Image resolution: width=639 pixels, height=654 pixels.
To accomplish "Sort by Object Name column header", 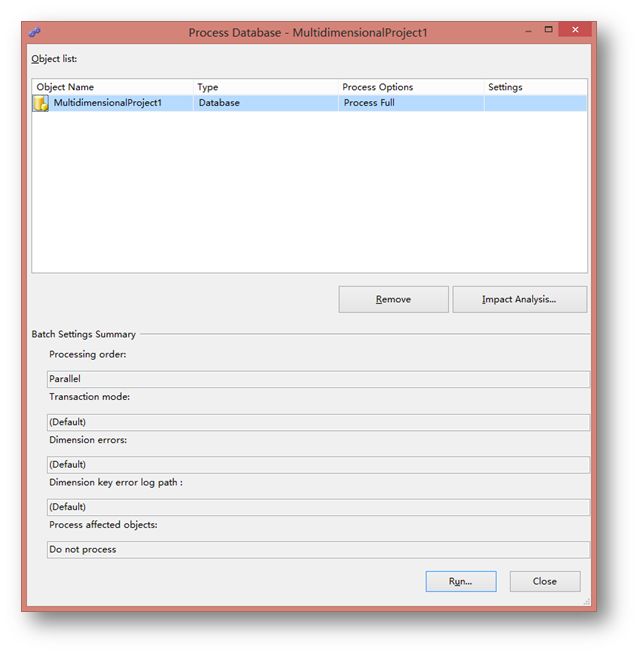I will [x=112, y=87].
